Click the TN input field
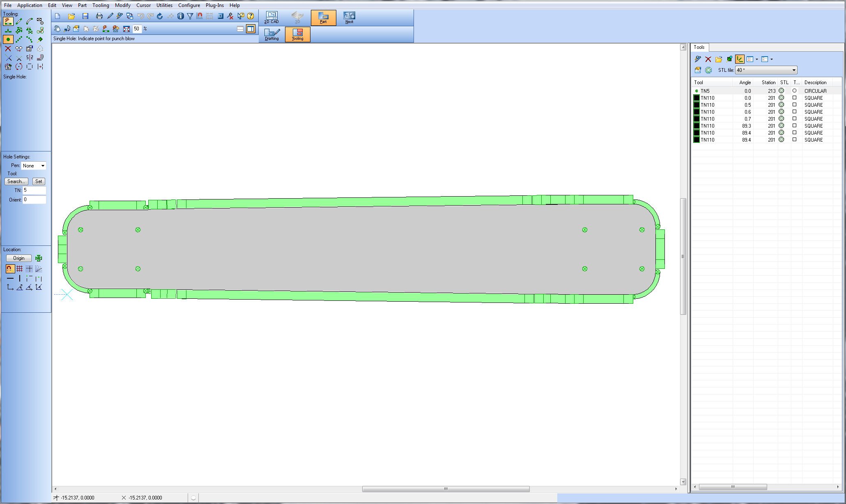This screenshot has height=504, width=846. 34,190
